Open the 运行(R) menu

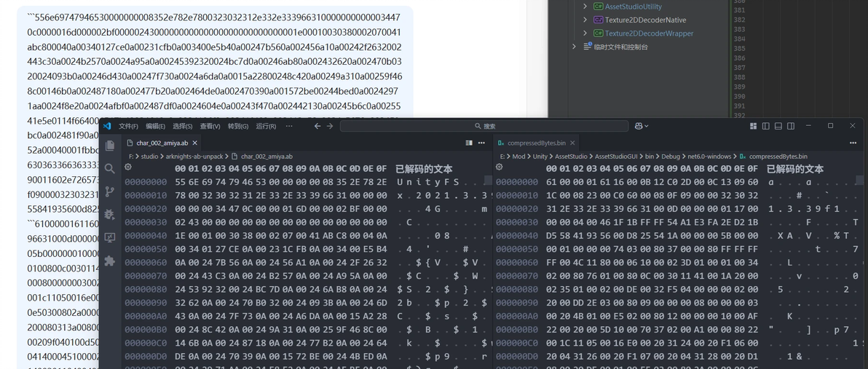tap(267, 126)
